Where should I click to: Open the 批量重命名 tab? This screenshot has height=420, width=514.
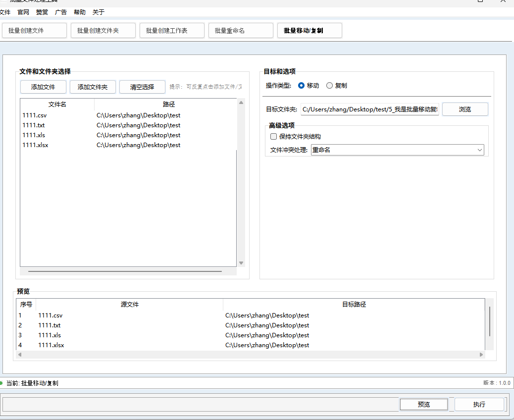[x=241, y=30]
